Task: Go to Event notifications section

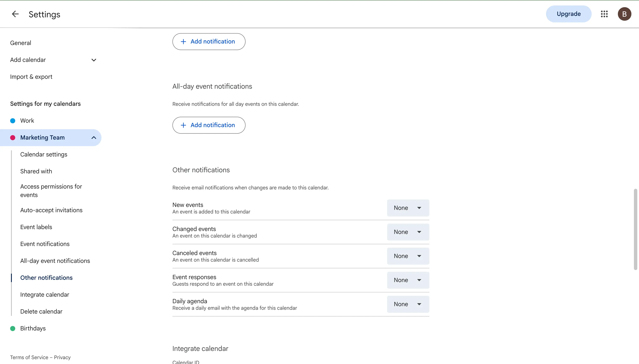Action: coord(45,244)
